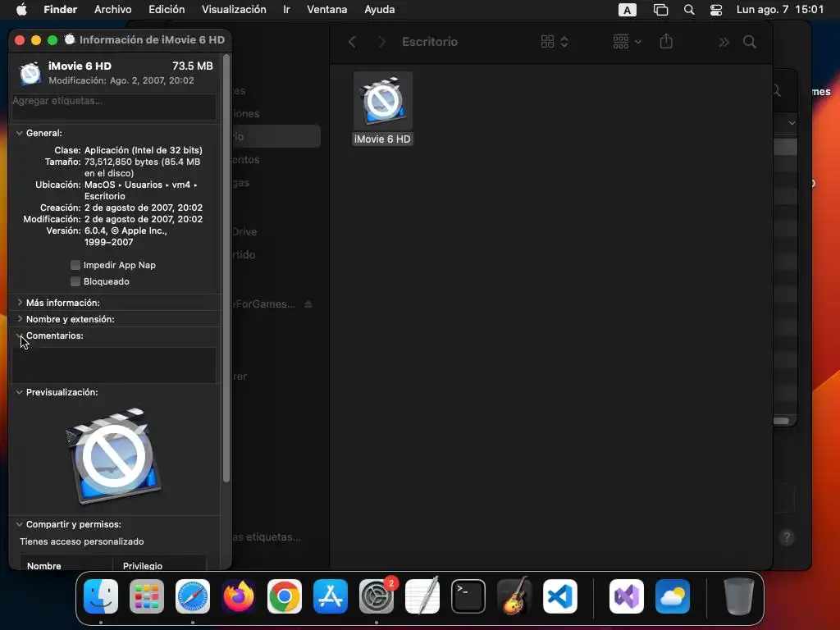Viewport: 840px width, 630px height.
Task: Select the iMovie preview thumbnail
Action: point(113,456)
